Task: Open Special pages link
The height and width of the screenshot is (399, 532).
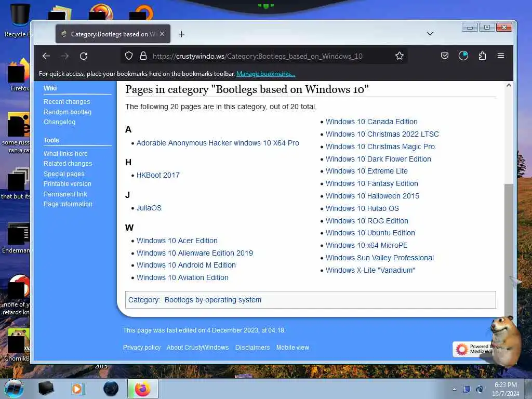Action: point(64,174)
